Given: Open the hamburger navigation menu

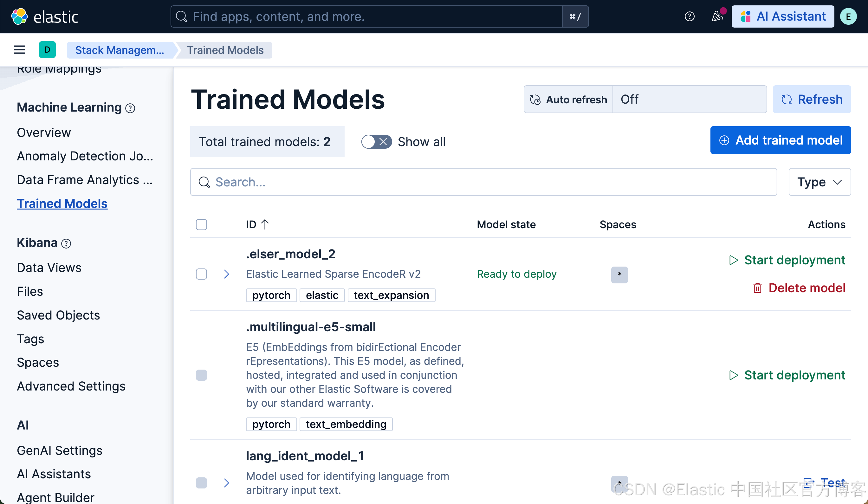Looking at the screenshot, I should point(19,50).
